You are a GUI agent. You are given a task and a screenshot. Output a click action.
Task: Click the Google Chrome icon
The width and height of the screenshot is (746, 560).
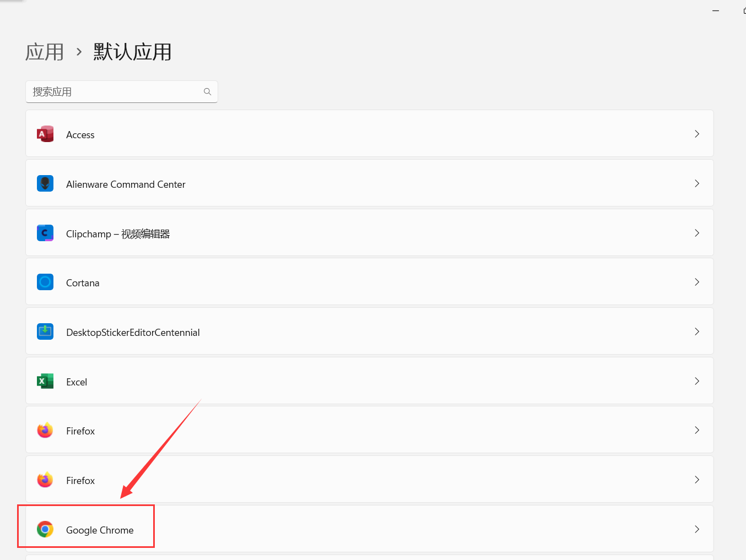(45, 529)
